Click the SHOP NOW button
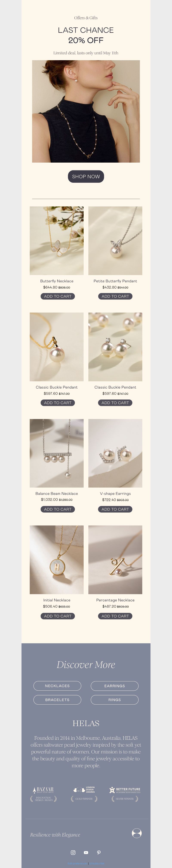The width and height of the screenshot is (172, 868). (x=86, y=176)
